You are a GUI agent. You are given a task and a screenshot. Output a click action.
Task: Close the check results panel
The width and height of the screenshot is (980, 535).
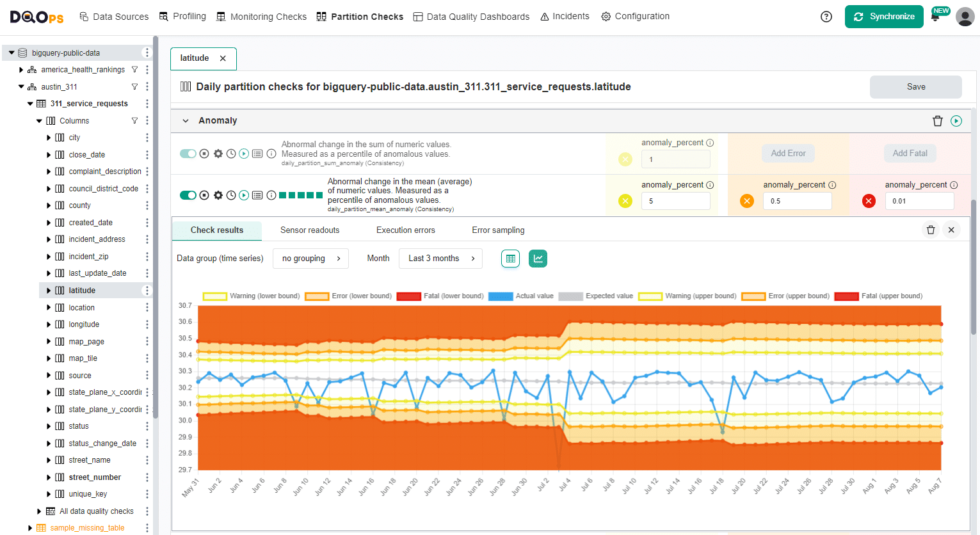(x=951, y=230)
